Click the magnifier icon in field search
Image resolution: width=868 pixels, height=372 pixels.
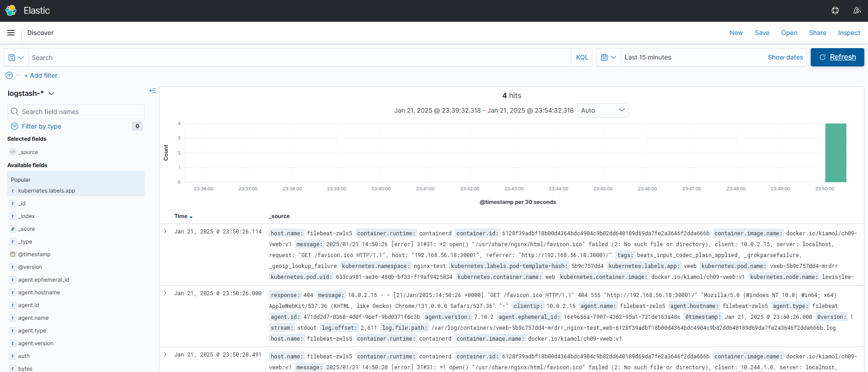tap(15, 112)
